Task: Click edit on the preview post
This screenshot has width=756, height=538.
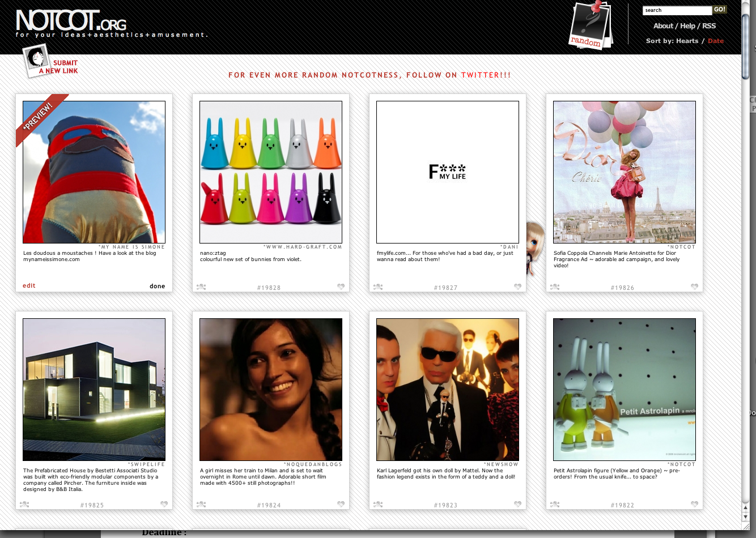Action: (x=29, y=285)
